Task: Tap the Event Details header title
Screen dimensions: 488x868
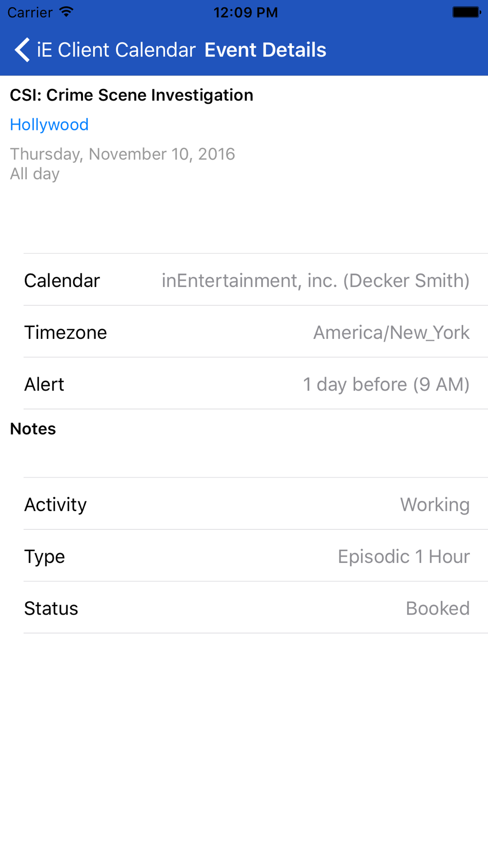Action: coord(265,50)
